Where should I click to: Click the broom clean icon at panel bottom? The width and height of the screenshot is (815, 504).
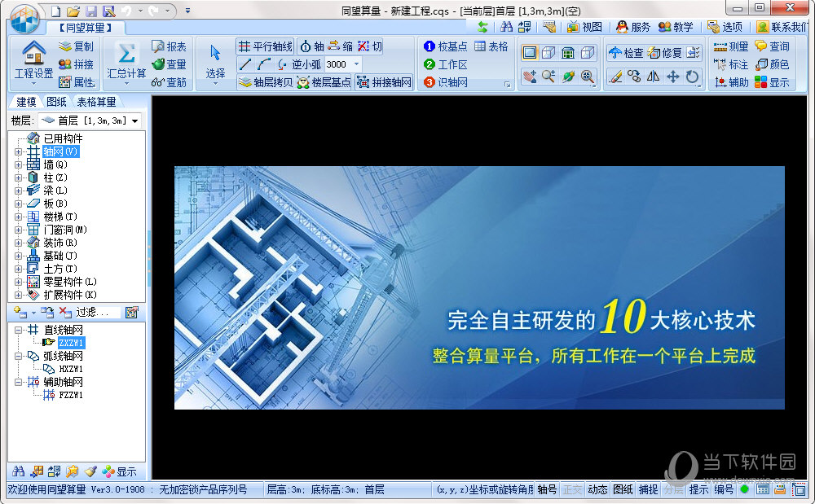(90, 471)
